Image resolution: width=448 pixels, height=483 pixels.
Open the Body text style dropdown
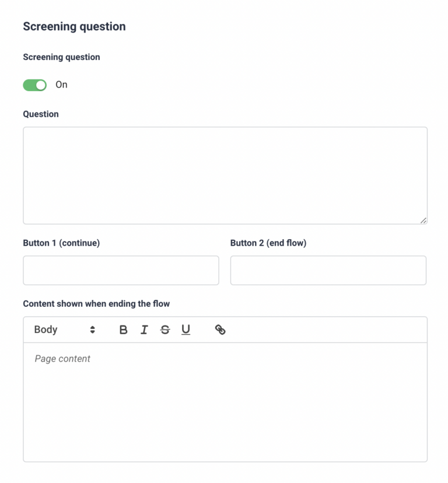65,330
